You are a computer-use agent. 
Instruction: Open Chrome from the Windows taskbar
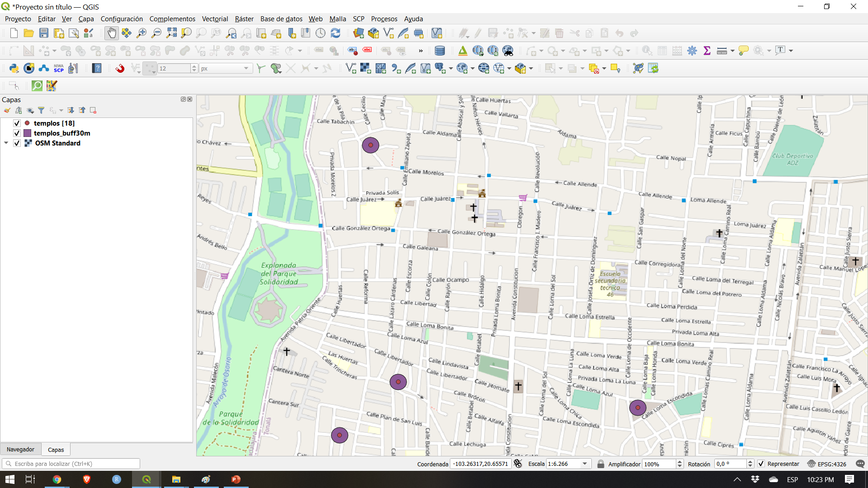coord(57,479)
